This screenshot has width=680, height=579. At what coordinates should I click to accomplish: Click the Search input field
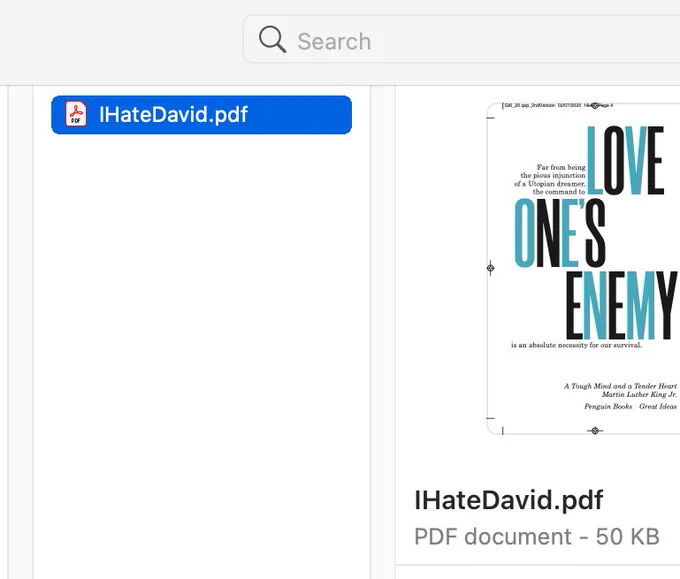(461, 39)
